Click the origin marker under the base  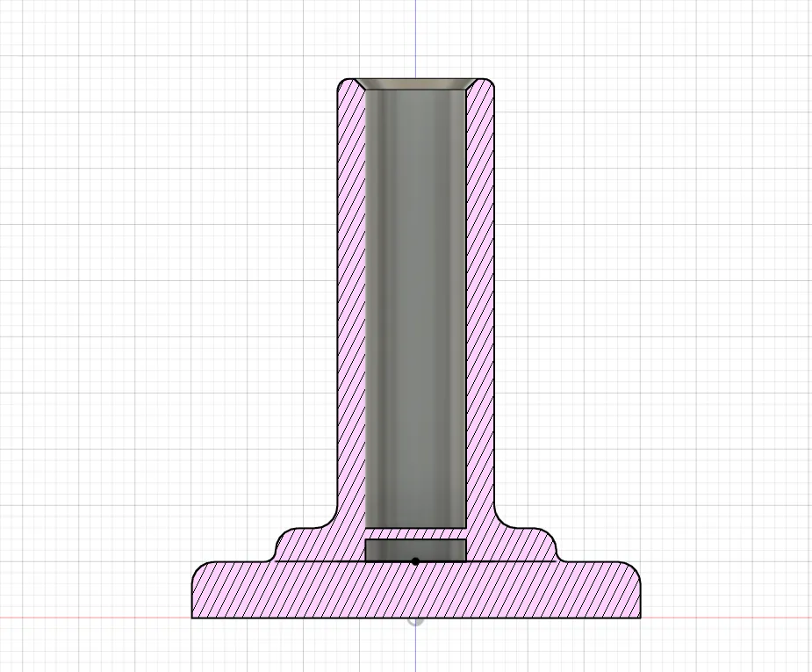pos(415,621)
